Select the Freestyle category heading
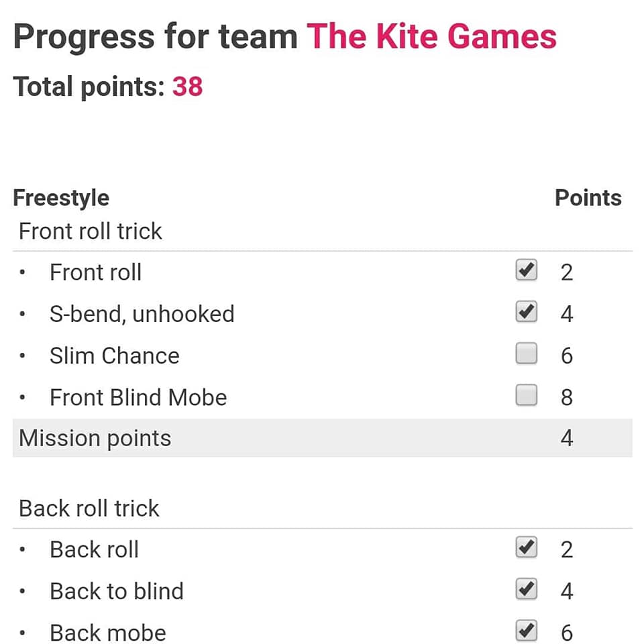644x644 pixels. click(61, 199)
